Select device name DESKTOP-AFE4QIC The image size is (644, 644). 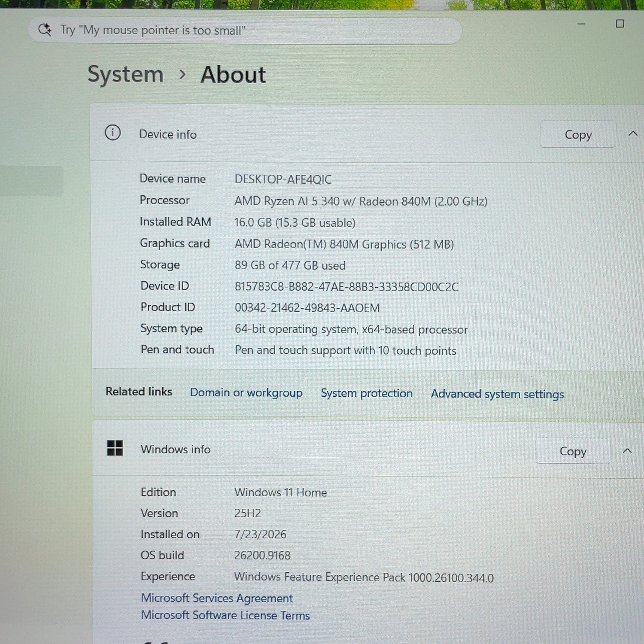pos(283,179)
